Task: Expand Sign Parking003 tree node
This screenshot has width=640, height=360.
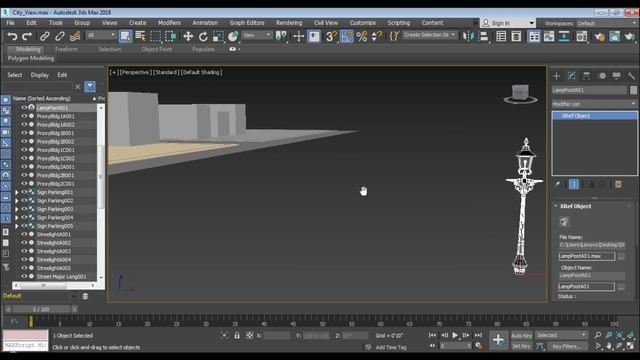Action: (17, 209)
